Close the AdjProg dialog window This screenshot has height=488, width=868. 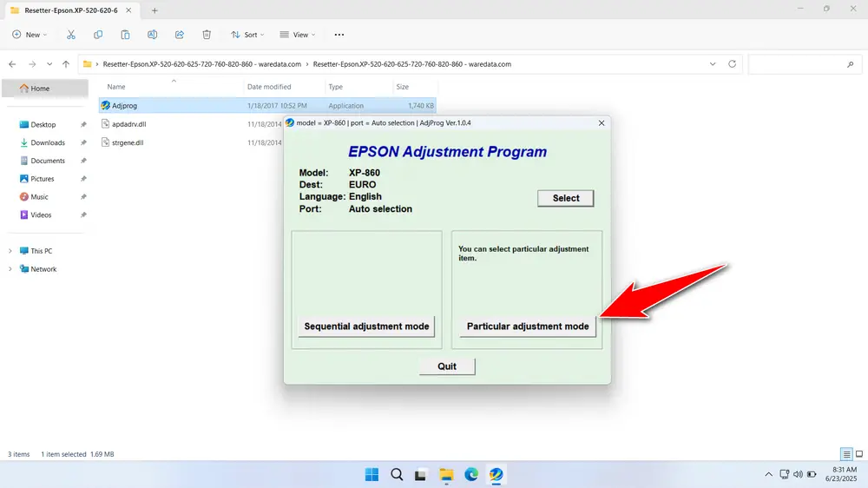coord(602,123)
